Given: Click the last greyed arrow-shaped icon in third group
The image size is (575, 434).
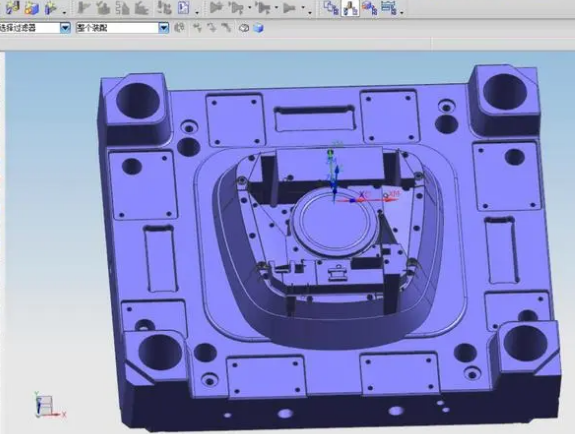Looking at the screenshot, I should (290, 8).
